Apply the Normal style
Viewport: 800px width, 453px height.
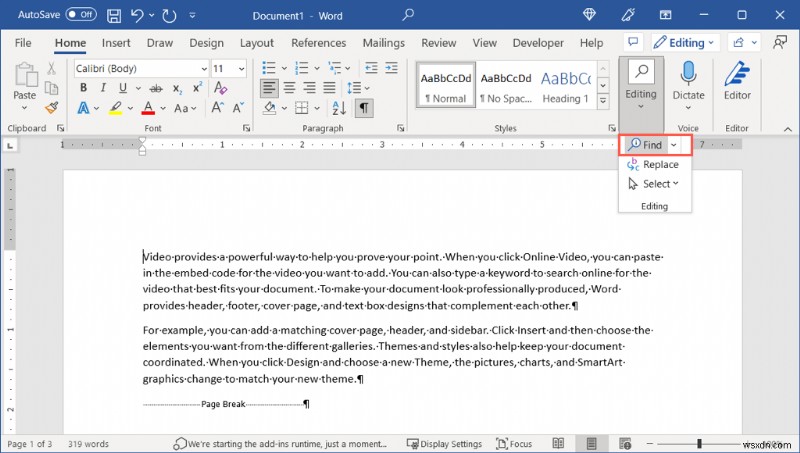click(446, 85)
